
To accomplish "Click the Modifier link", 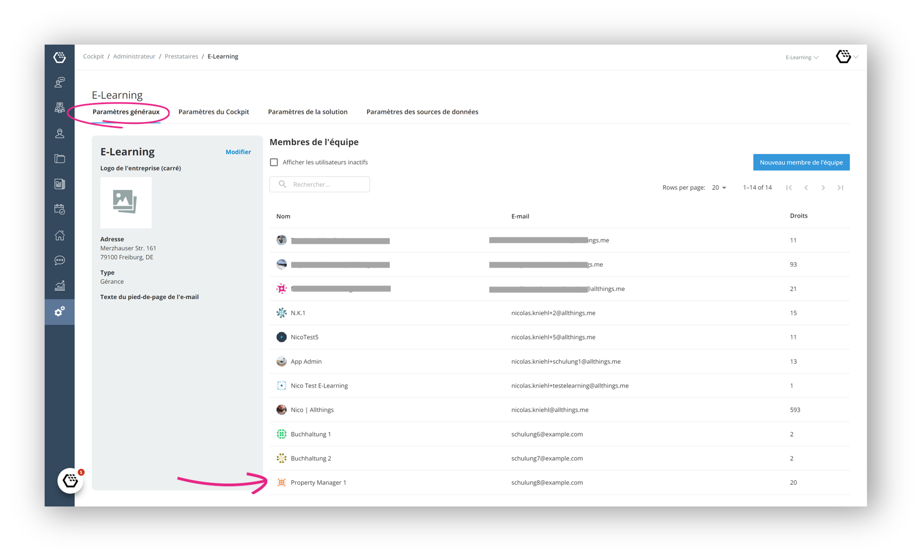I will click(238, 152).
